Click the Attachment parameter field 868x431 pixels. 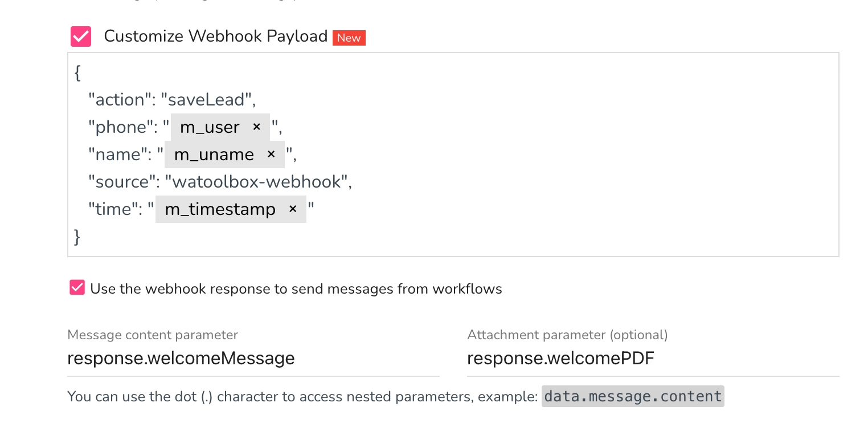coord(653,359)
